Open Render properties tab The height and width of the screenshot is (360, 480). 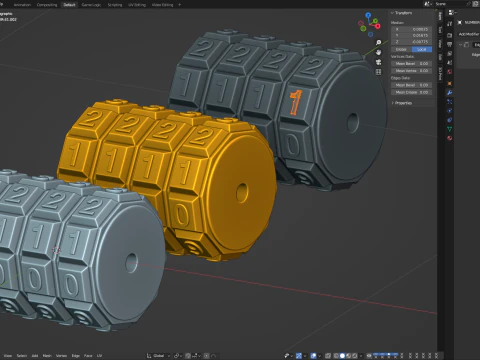(449, 35)
